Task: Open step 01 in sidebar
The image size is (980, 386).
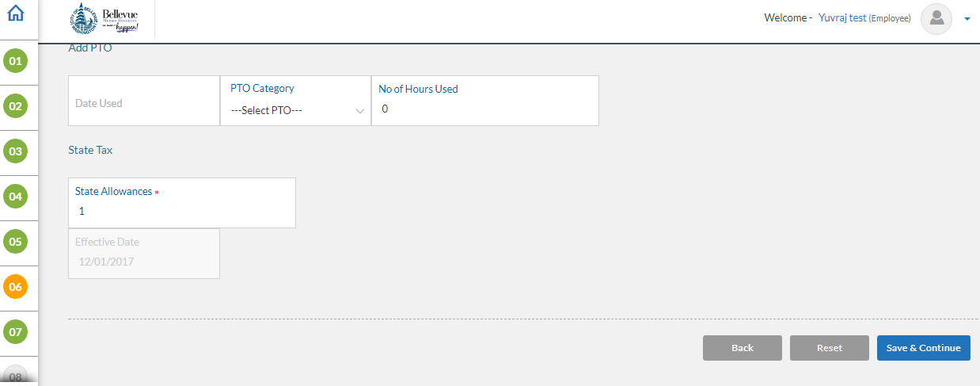Action: (x=15, y=60)
